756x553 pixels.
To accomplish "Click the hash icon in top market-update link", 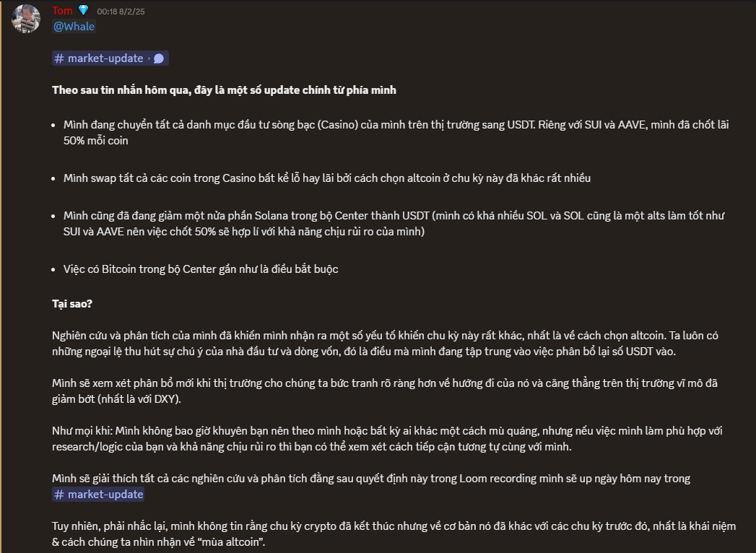I will [x=58, y=58].
